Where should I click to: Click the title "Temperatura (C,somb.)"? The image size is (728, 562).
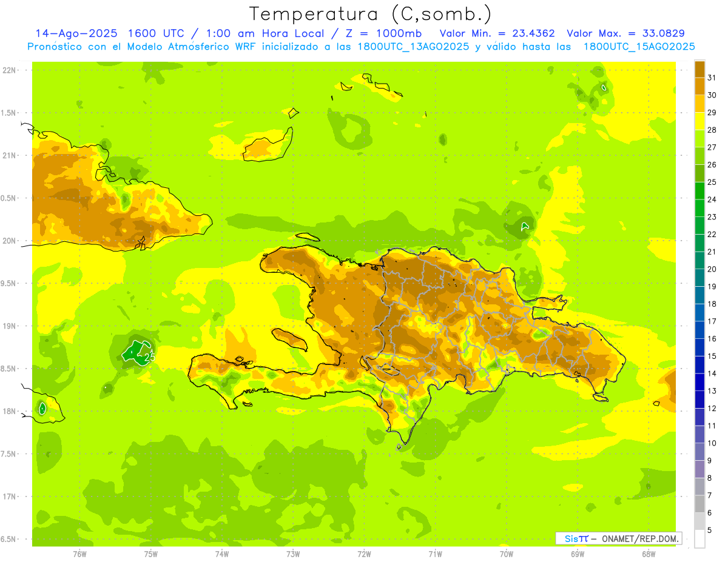(370, 14)
